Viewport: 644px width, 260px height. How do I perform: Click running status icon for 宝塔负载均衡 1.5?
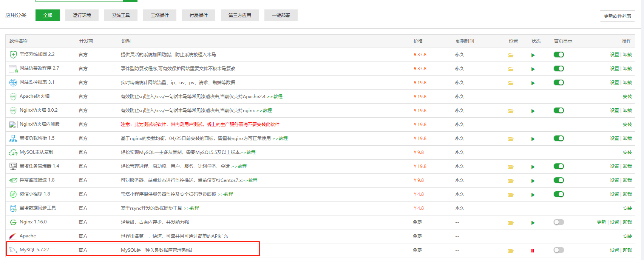coord(533,139)
